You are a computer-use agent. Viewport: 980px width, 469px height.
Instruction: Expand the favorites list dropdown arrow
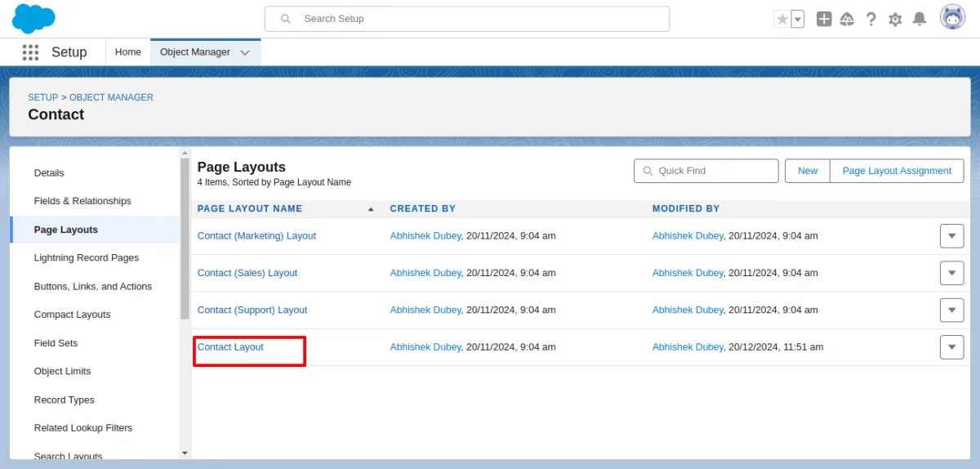point(798,19)
